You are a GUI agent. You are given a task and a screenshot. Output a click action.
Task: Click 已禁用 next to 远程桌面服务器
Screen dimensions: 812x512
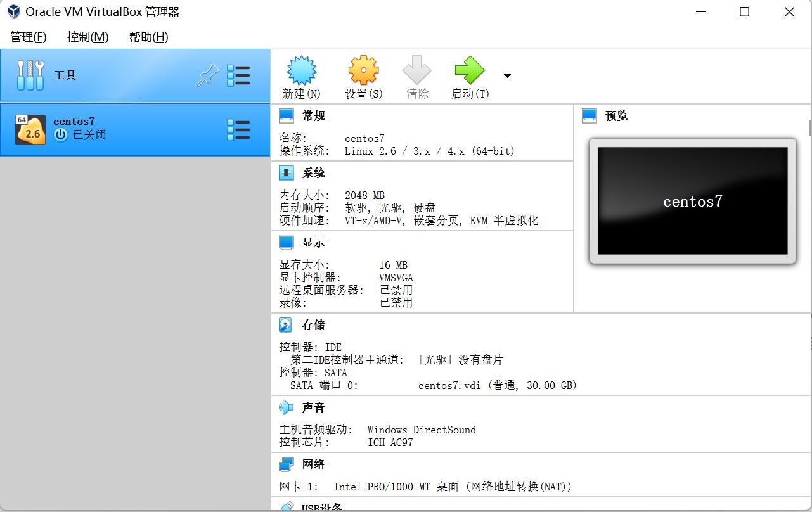[396, 290]
